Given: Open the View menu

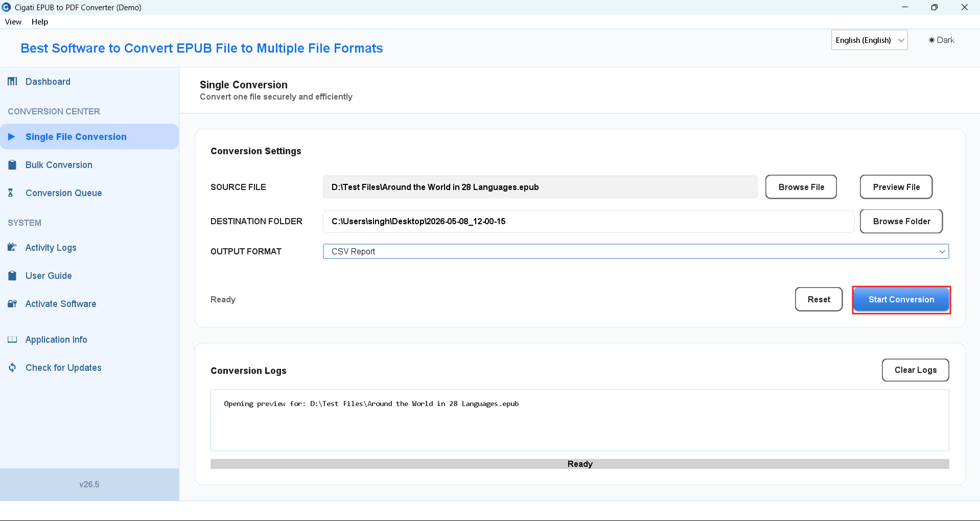Looking at the screenshot, I should click(13, 22).
